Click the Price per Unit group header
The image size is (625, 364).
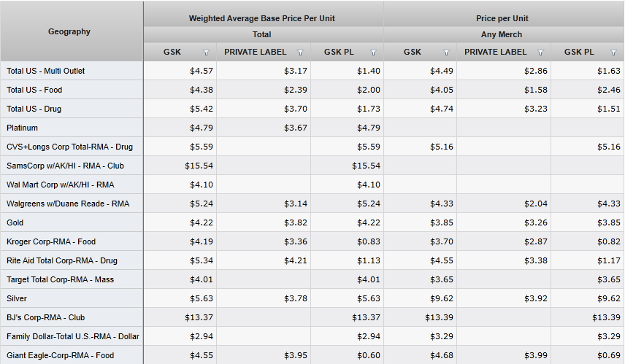pyautogui.click(x=502, y=18)
